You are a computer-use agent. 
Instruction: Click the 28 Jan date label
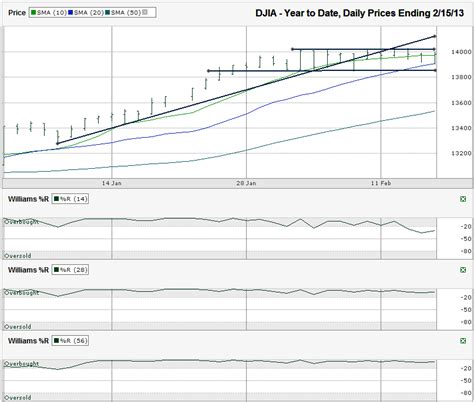(246, 183)
